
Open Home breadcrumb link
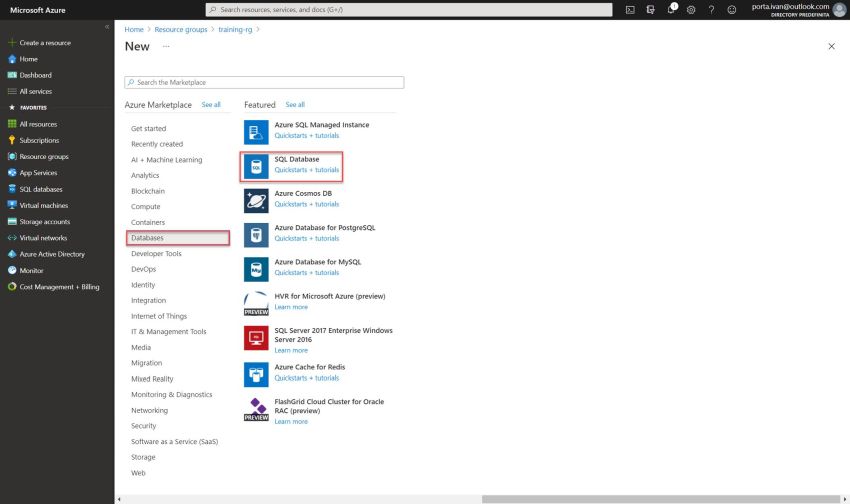pos(134,29)
